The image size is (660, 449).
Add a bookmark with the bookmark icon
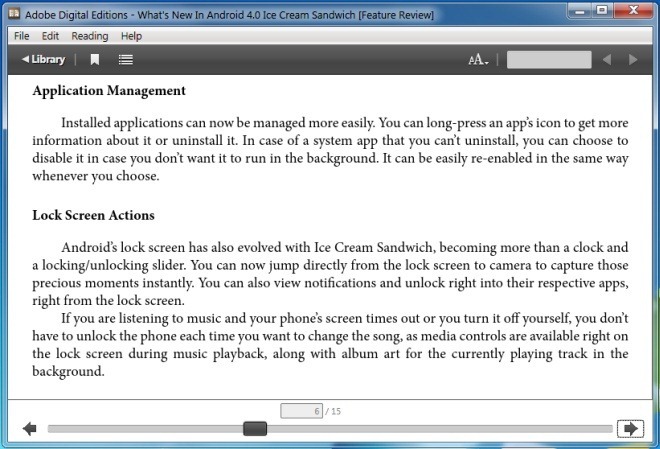click(95, 60)
